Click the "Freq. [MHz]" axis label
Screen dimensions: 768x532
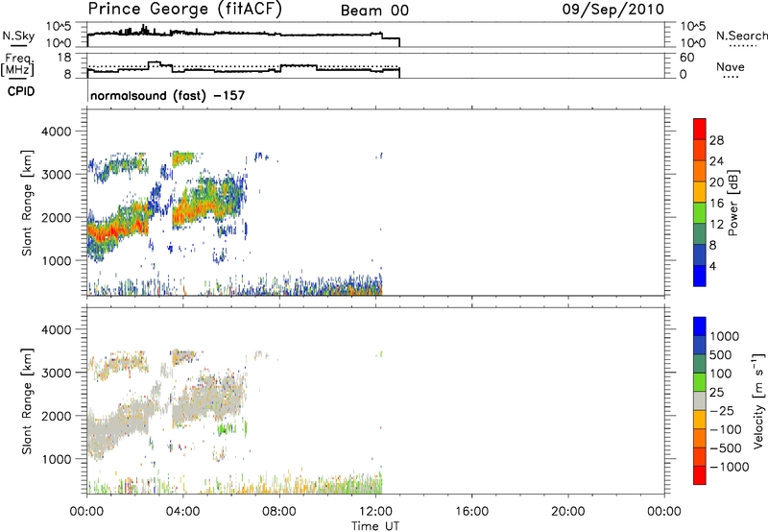pos(18,64)
